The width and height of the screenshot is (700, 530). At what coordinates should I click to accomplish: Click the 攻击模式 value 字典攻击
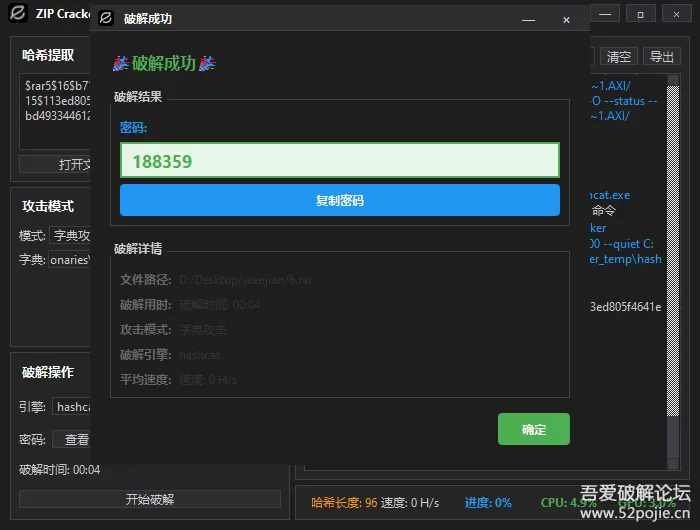point(203,330)
